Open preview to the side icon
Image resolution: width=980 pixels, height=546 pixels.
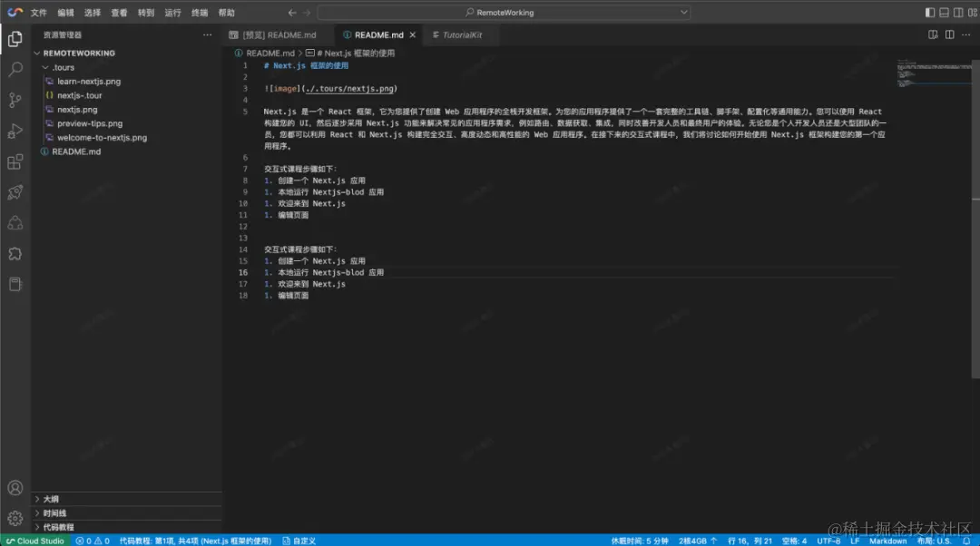click(x=933, y=35)
